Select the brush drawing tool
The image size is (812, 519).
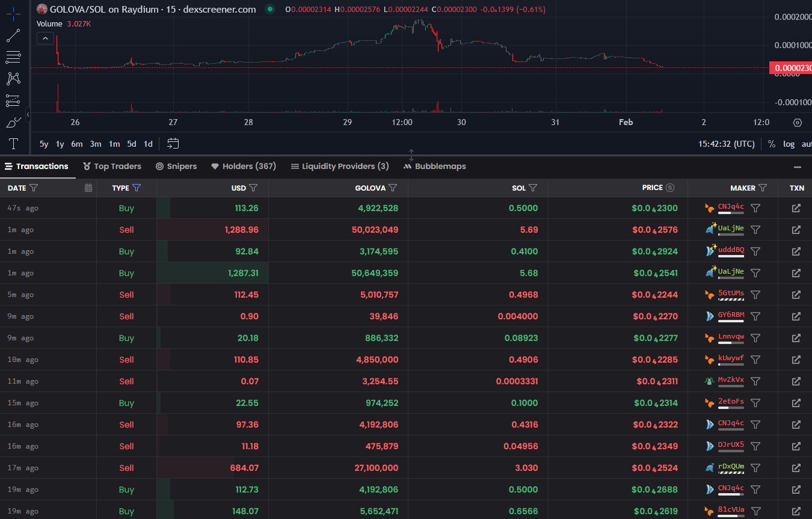(x=13, y=123)
